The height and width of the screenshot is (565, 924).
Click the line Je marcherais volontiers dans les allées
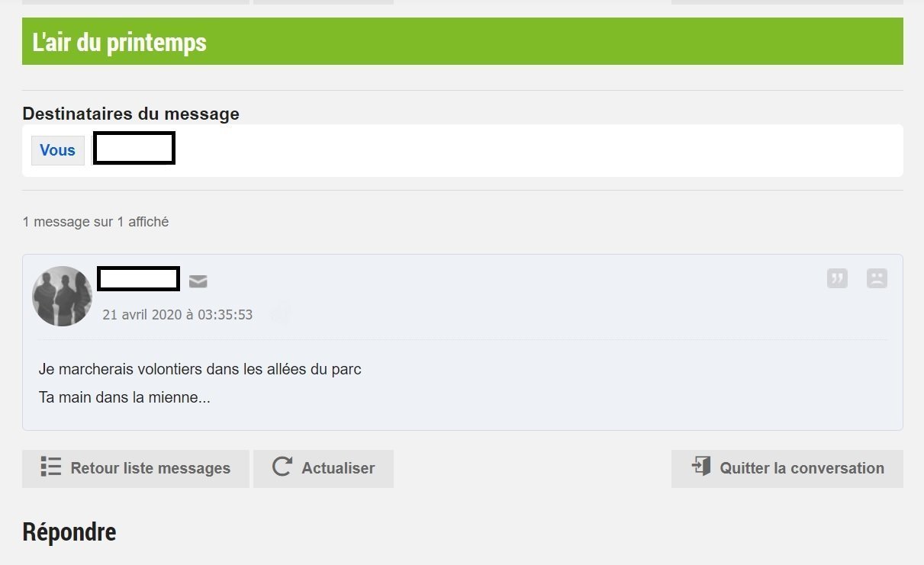click(200, 370)
